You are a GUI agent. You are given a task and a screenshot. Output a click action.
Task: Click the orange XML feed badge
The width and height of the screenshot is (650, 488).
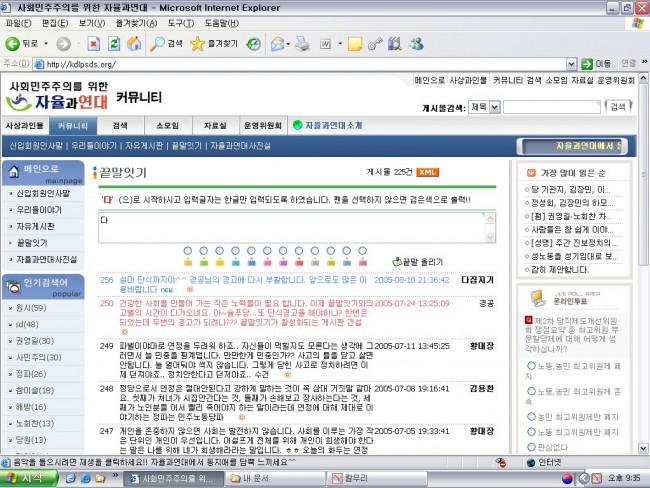[x=428, y=172]
